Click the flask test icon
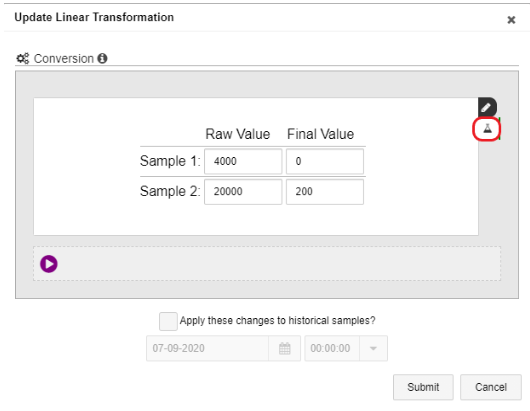This screenshot has height=411, width=530. pos(487,129)
